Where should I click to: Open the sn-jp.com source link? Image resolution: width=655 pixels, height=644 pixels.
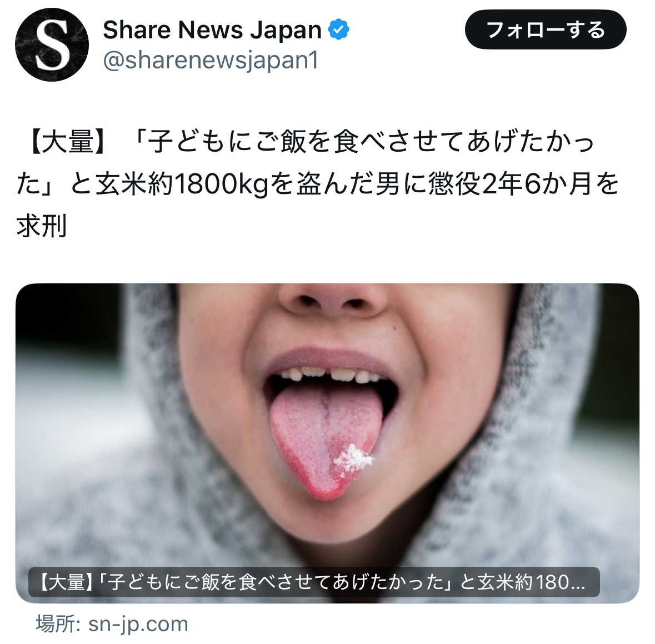pyautogui.click(x=138, y=625)
